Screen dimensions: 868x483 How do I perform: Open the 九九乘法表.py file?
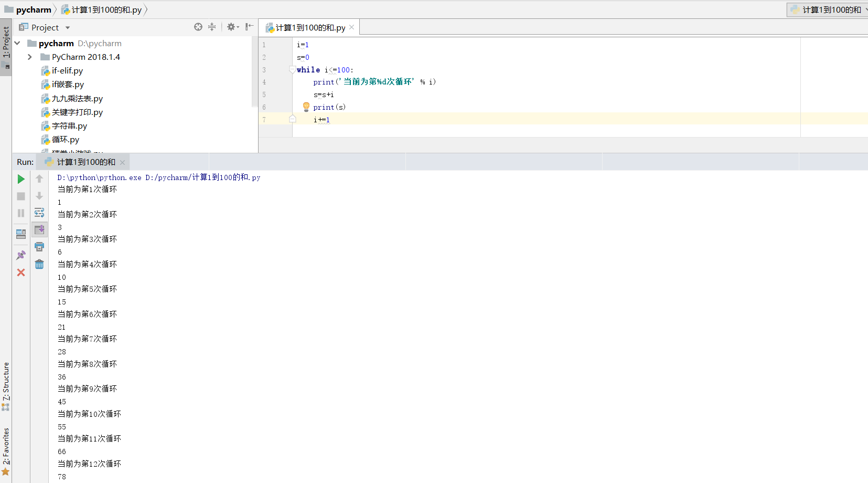77,99
